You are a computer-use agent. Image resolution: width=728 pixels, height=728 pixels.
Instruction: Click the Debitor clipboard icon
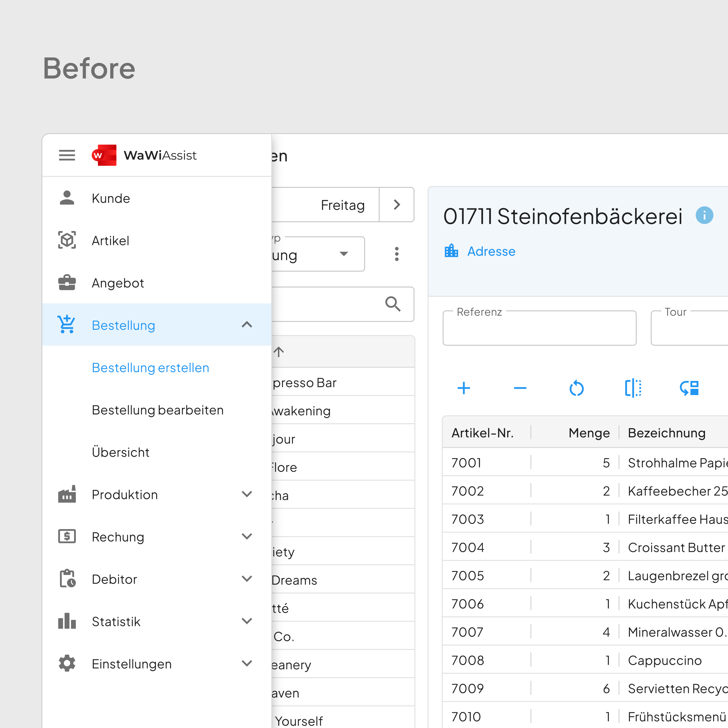(x=67, y=579)
